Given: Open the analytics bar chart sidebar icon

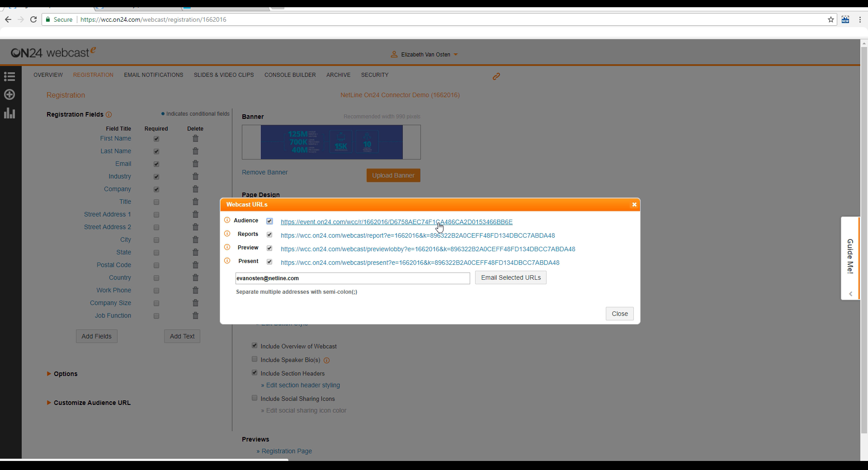Looking at the screenshot, I should 9,113.
